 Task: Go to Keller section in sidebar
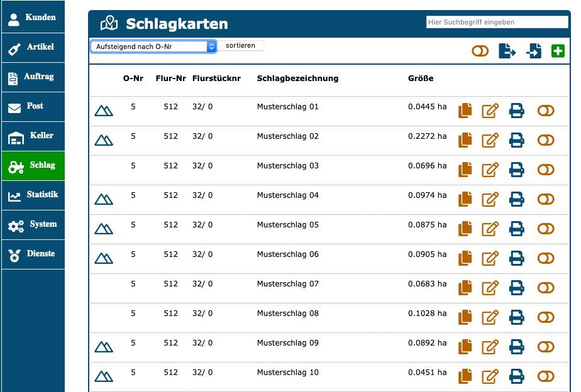coord(33,136)
